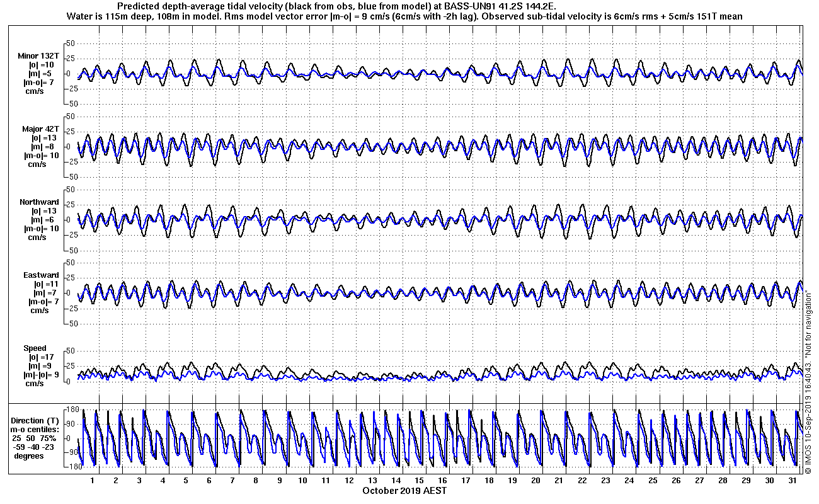Click day '10' on the date axis
The width and height of the screenshot is (819, 504).
click(302, 481)
